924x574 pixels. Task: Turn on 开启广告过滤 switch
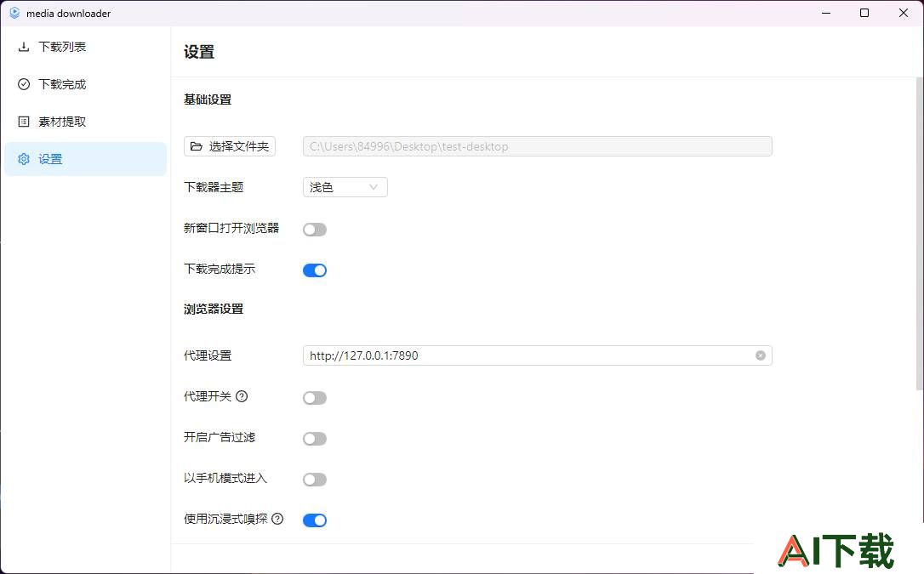click(315, 439)
